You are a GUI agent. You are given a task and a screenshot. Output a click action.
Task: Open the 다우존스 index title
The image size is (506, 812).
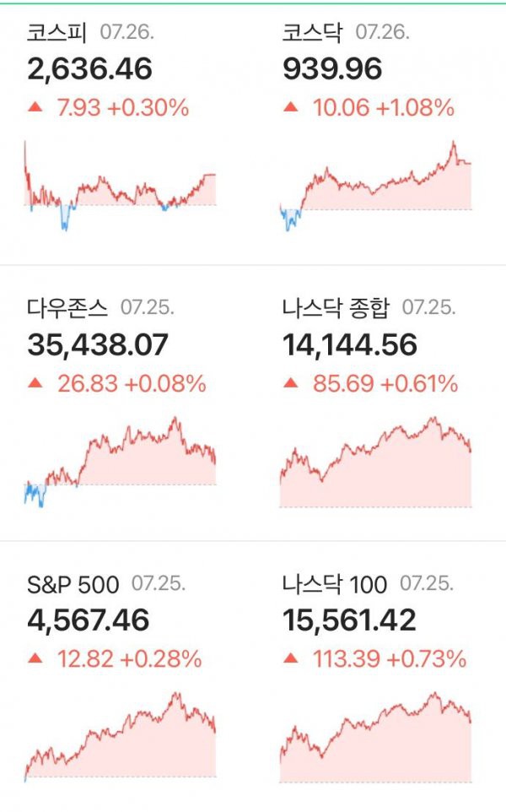[x=67, y=307]
